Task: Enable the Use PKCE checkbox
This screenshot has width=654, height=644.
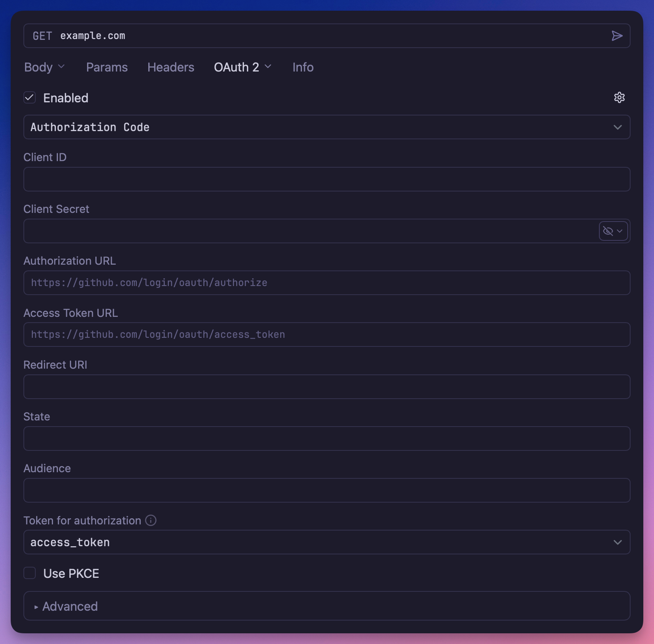Action: point(30,573)
